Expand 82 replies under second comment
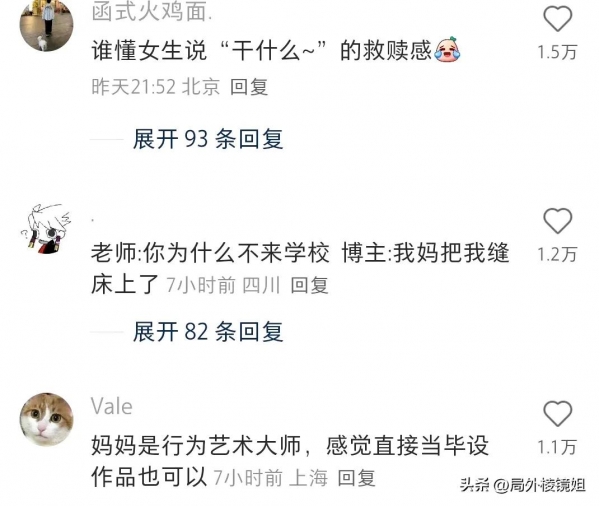 pos(208,332)
